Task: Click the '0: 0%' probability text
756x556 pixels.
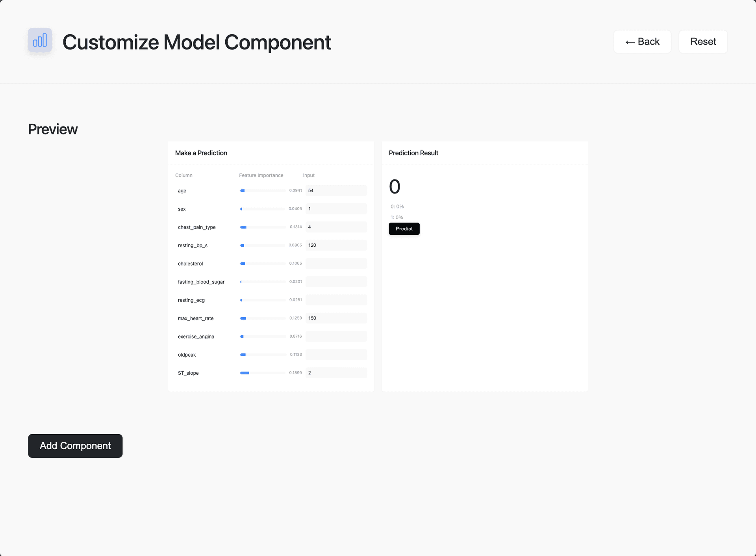Action: coord(397,206)
